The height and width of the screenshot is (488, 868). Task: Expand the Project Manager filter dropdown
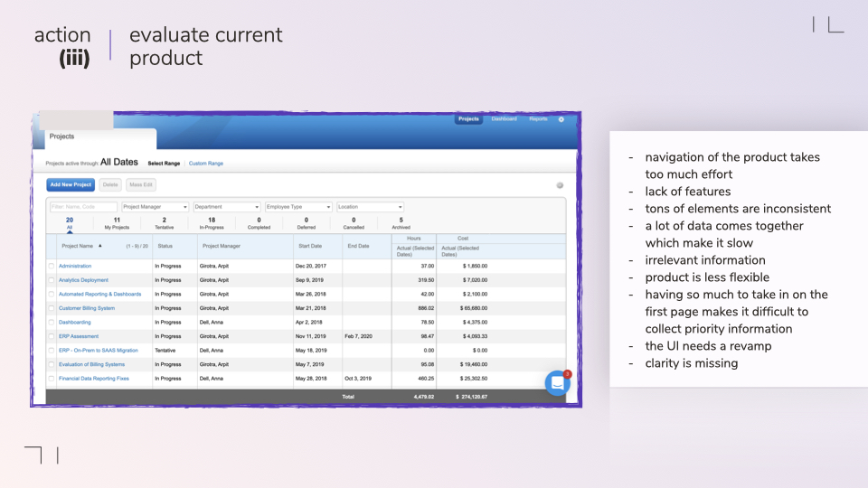tap(155, 207)
